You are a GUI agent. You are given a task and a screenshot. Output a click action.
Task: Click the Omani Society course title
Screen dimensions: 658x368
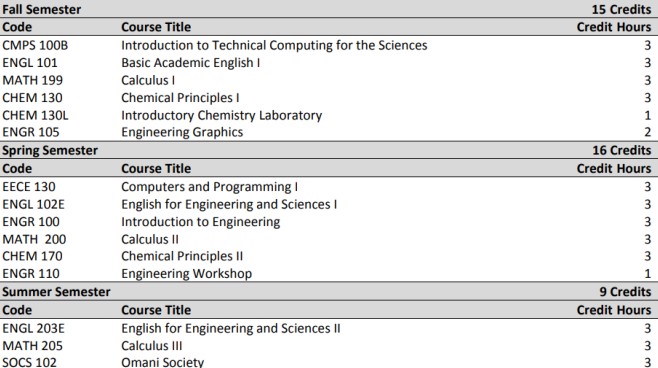(162, 362)
